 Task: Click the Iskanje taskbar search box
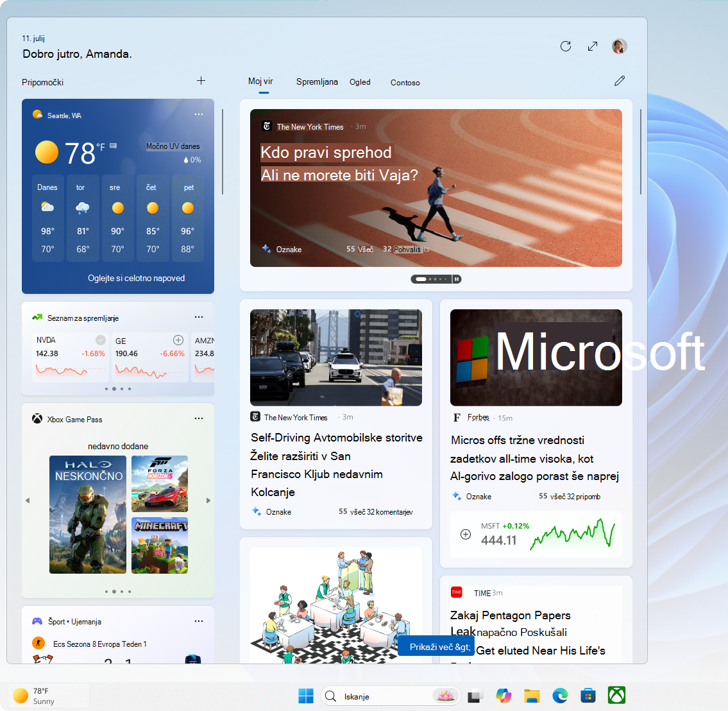pyautogui.click(x=390, y=696)
